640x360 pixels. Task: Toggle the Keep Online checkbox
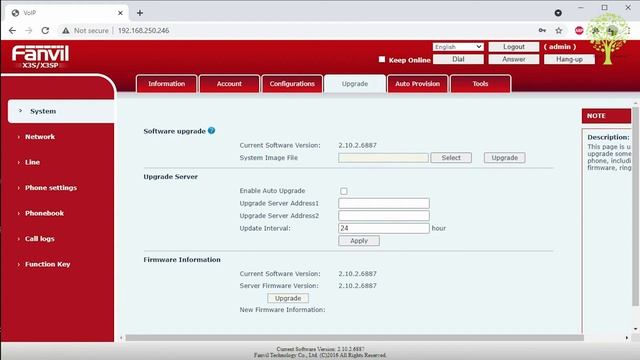click(382, 60)
